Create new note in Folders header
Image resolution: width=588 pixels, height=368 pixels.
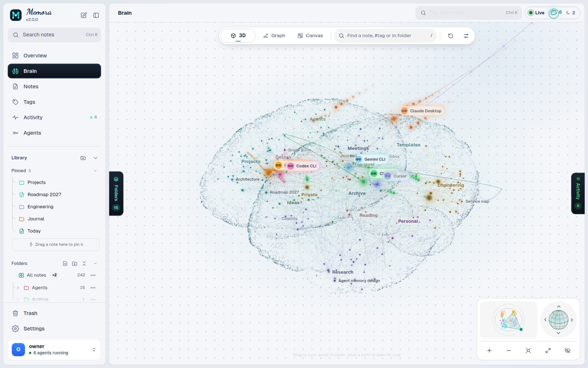65,263
